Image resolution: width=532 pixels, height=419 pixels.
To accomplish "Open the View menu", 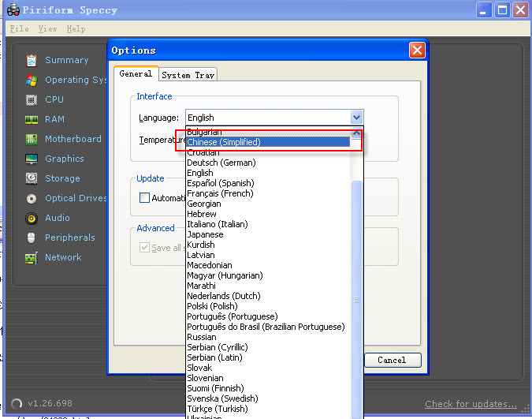I will (47, 28).
